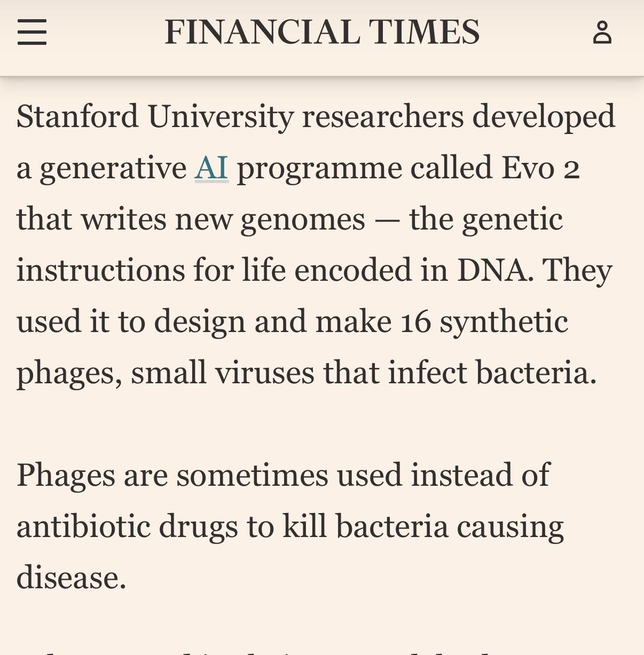This screenshot has height=655, width=644.
Task: Follow the underlined AI hyperlink
Action: pos(211,168)
